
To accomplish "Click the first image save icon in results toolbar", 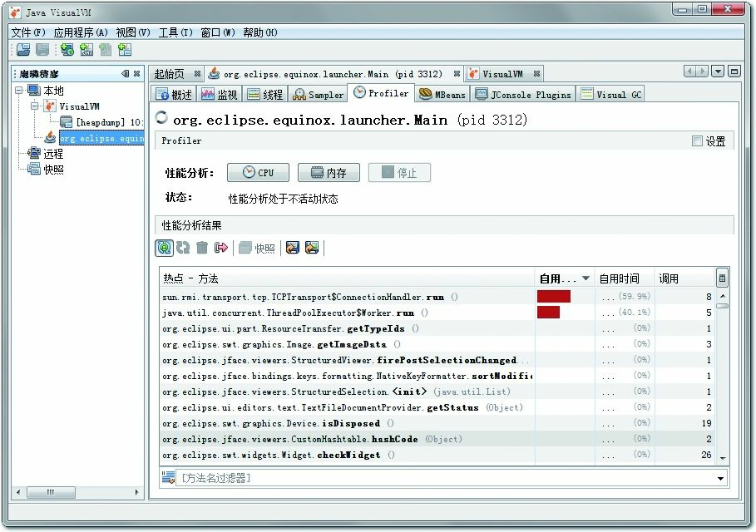I will coord(293,248).
